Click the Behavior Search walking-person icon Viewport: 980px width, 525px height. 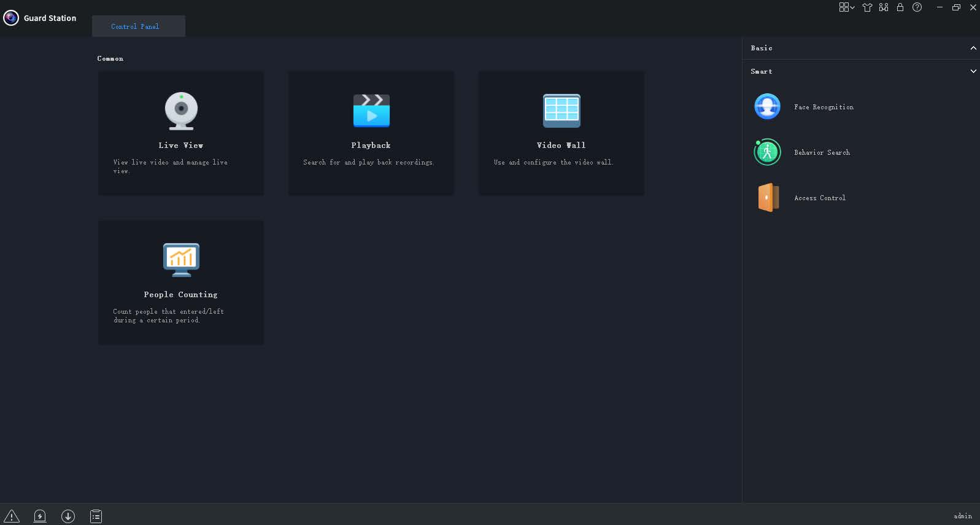pos(767,152)
